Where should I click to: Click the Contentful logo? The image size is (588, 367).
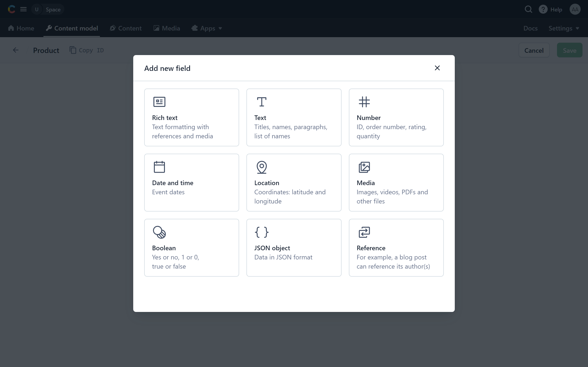[11, 9]
